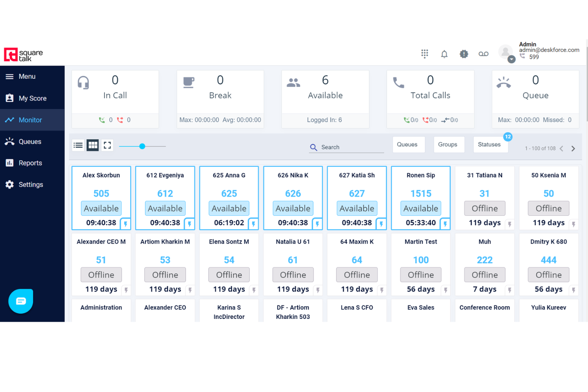Toggle fullscreen grid mode

[107, 145]
